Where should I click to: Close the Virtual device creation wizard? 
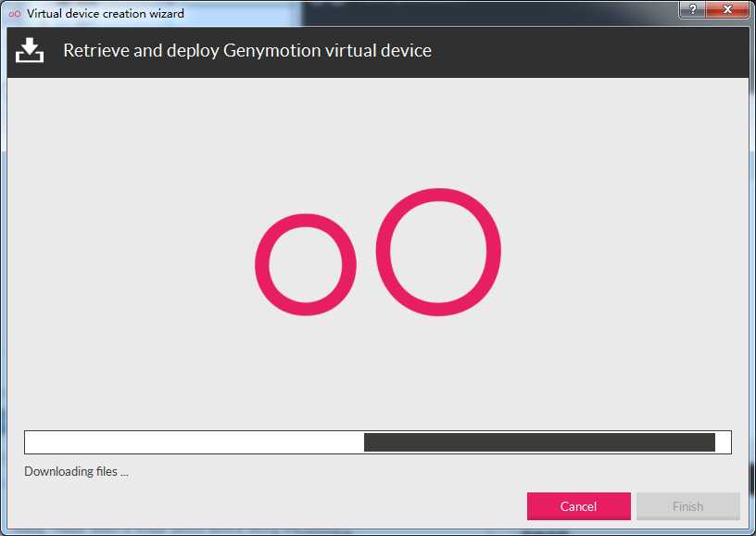tap(727, 9)
